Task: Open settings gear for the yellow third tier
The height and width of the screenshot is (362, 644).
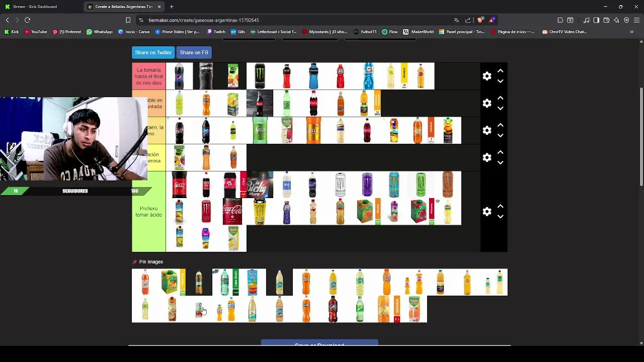Action: (x=487, y=130)
